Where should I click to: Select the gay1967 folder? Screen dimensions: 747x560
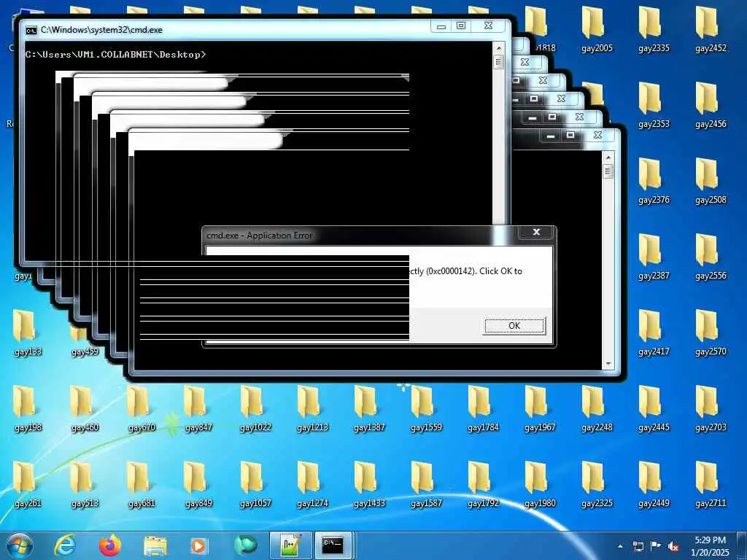tap(540, 408)
